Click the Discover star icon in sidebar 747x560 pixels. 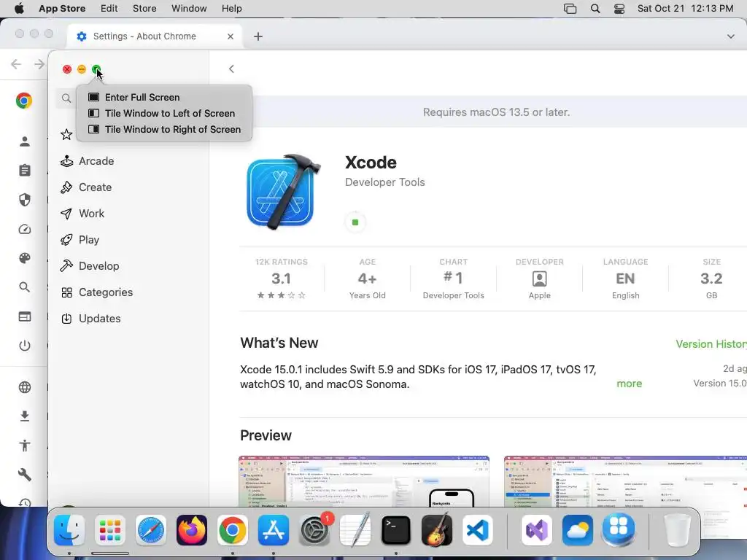click(66, 134)
